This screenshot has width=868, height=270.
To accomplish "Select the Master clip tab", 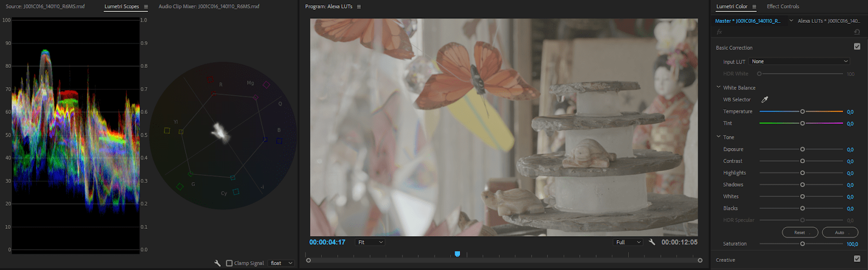I will tap(748, 21).
